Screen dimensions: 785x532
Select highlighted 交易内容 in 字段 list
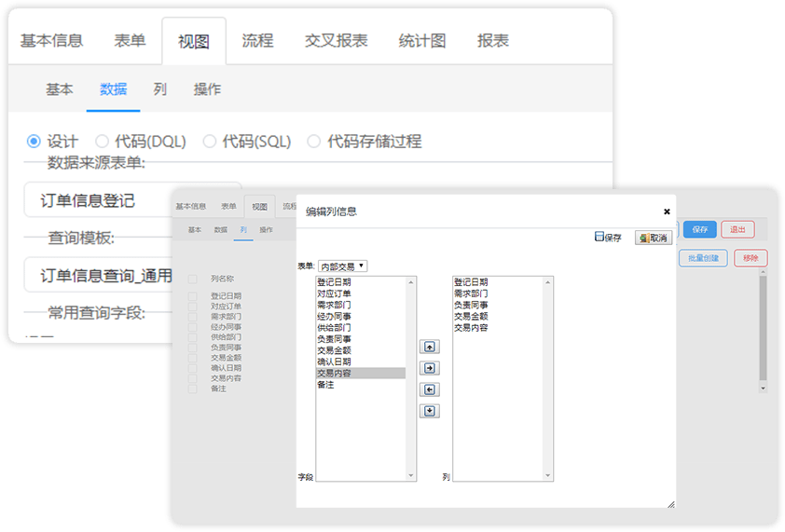361,373
